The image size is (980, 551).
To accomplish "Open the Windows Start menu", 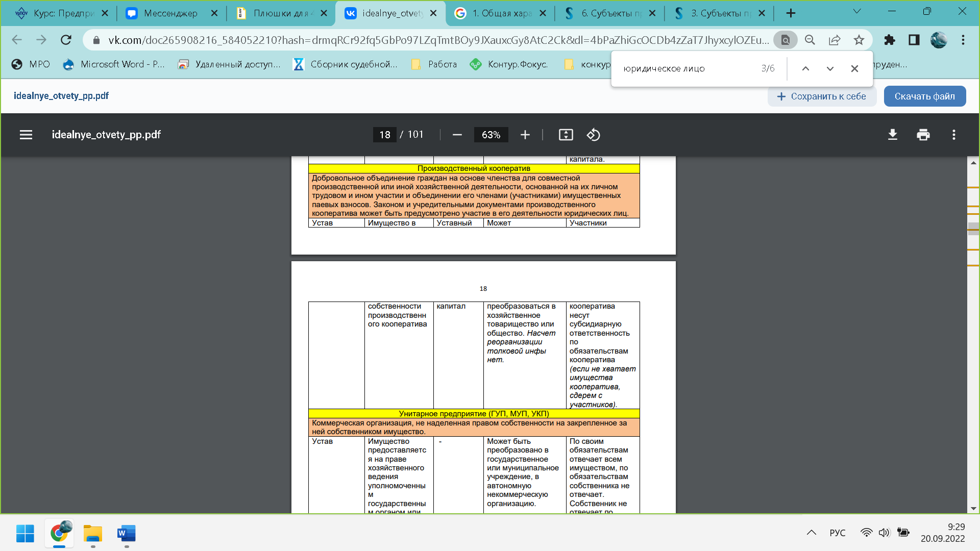I will [x=25, y=533].
